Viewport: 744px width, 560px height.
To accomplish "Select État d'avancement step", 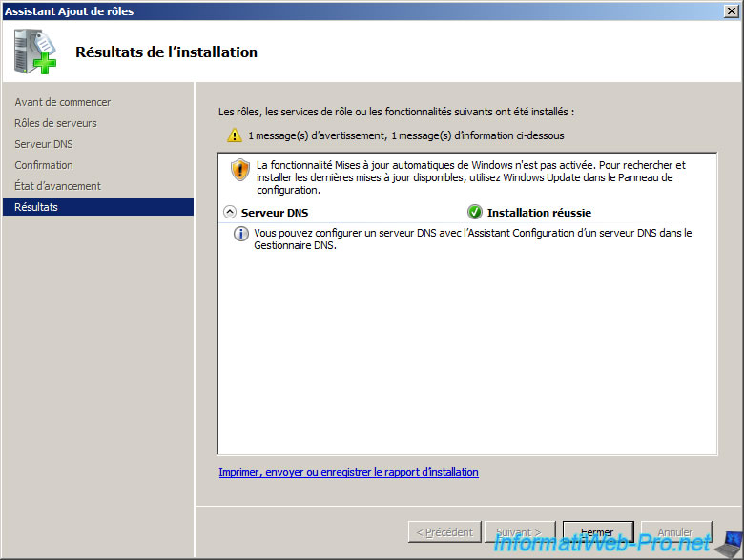I will click(x=57, y=186).
